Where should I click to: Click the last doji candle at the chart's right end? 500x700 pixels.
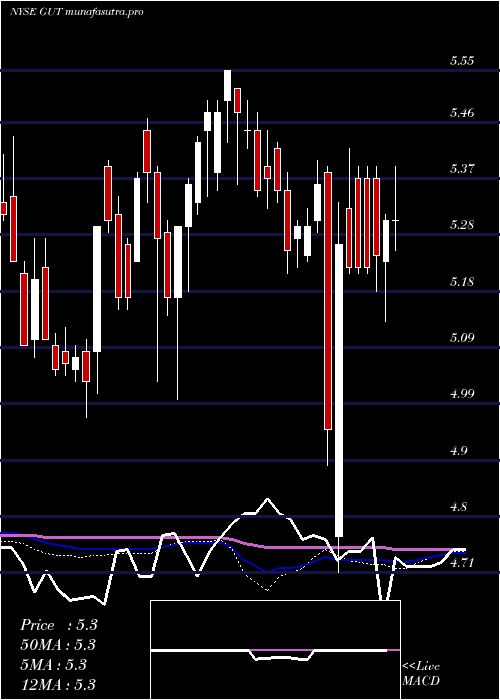(396, 221)
